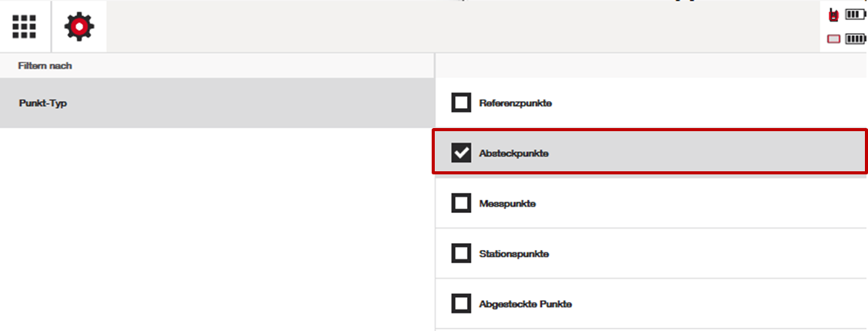Open the apps grid menu

(25, 27)
